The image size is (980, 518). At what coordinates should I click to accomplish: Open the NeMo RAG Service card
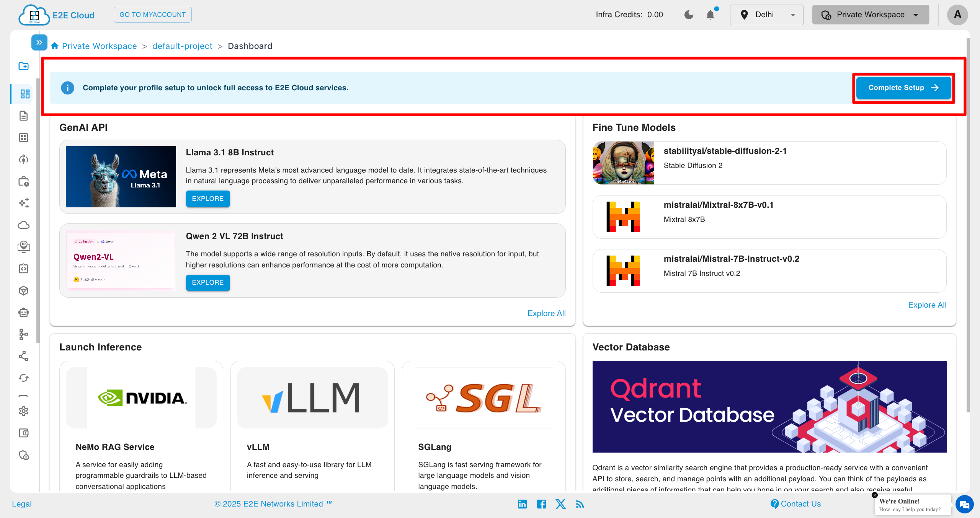[141, 427]
